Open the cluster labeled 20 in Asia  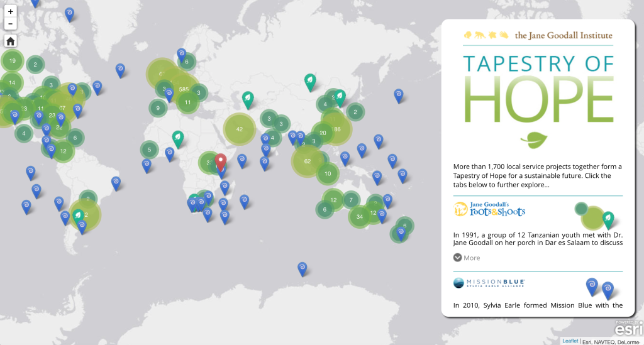pos(323,133)
